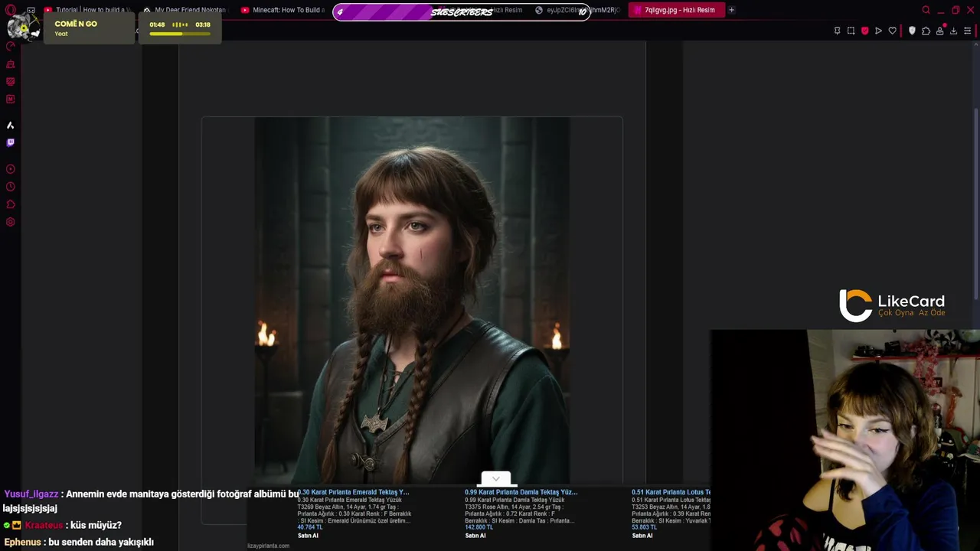The height and width of the screenshot is (551, 980).
Task: Open GX Control speedometer icon in sidebar
Action: point(11,47)
